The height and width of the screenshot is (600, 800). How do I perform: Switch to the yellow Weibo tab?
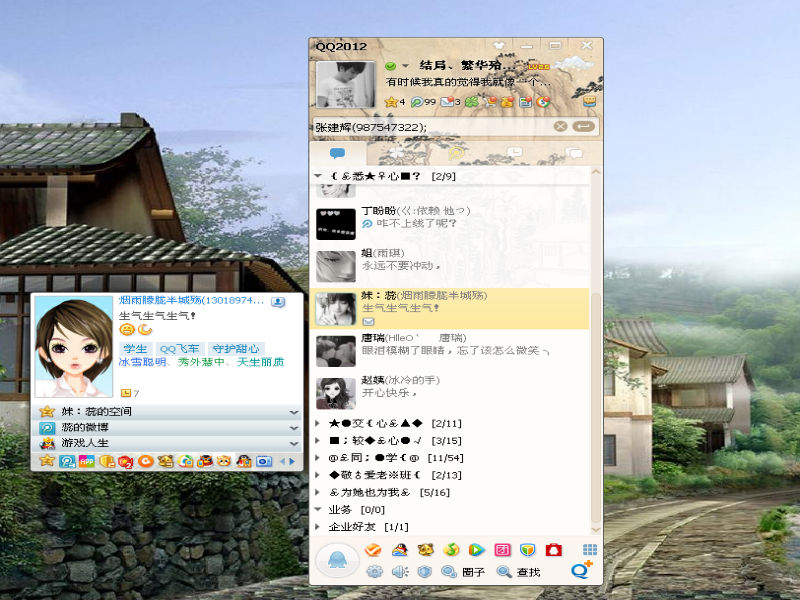456,153
